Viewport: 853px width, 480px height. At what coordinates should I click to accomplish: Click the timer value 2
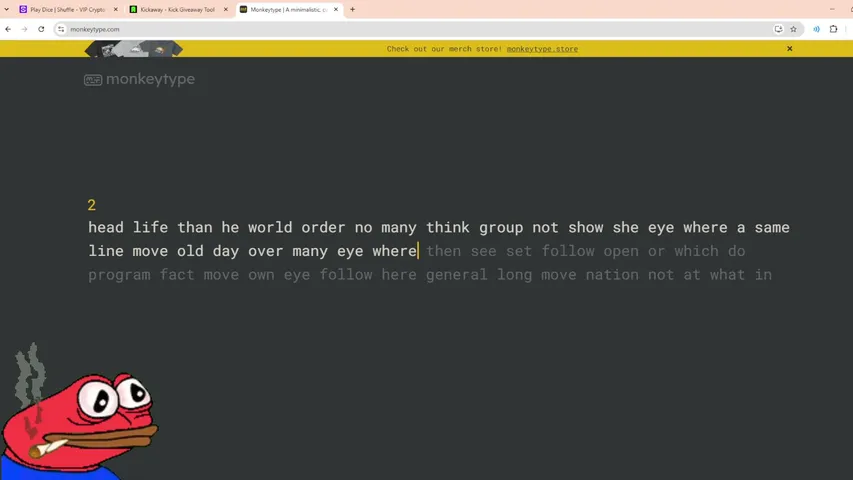[91, 205]
